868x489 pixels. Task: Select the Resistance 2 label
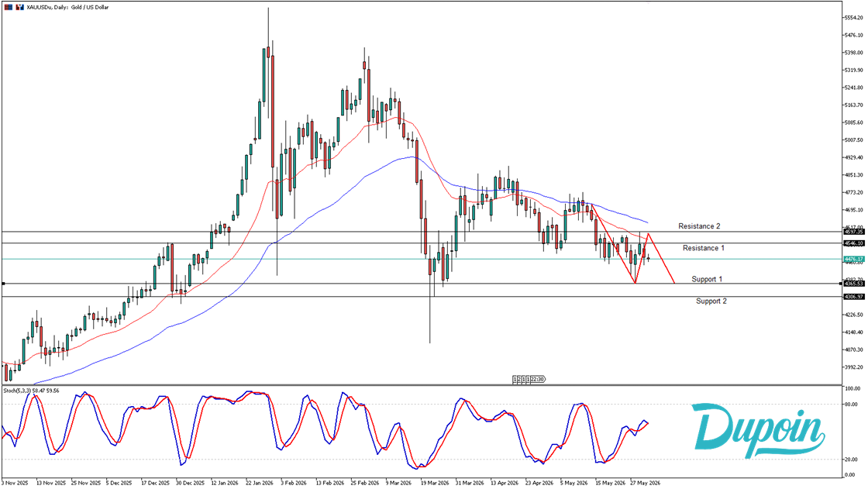click(x=699, y=226)
